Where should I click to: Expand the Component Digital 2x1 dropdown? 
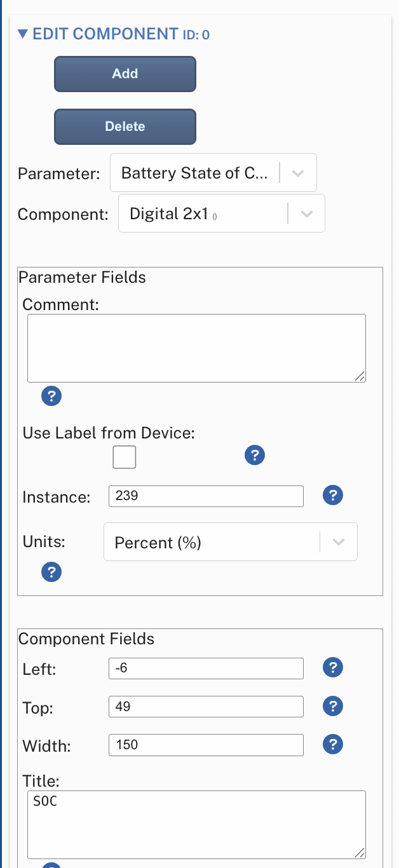[221, 214]
